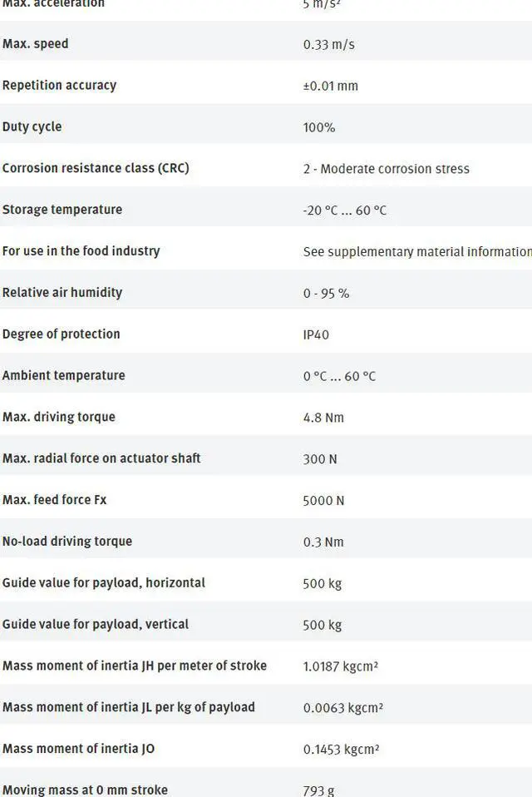
Task: Click the Duty cycle 100% value
Action: (x=319, y=127)
